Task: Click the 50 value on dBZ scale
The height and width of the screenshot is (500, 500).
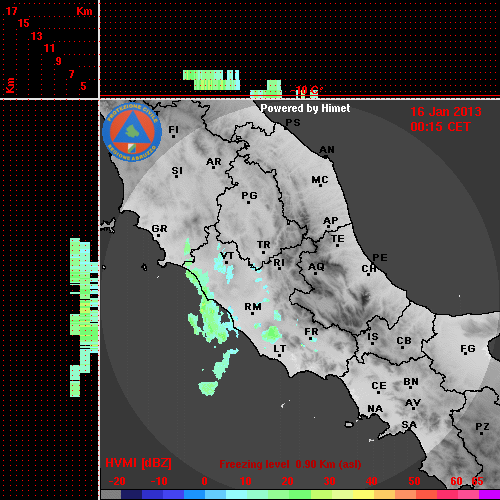Action: click(x=414, y=481)
